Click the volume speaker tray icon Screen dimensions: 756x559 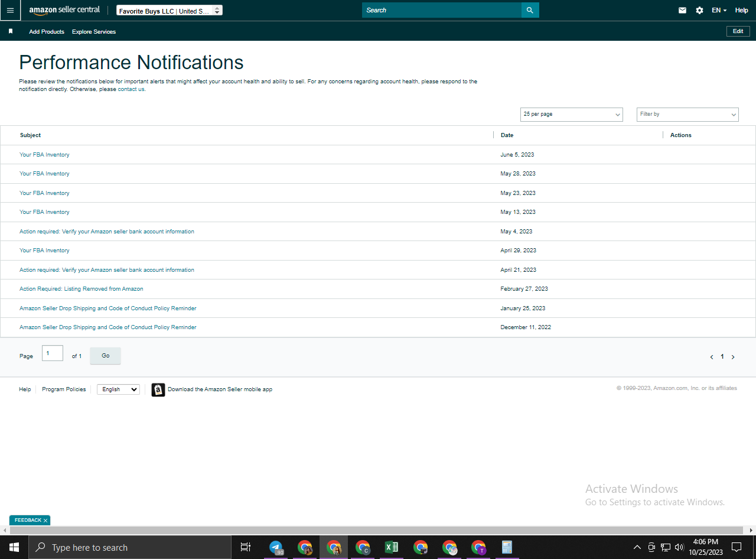(679, 547)
